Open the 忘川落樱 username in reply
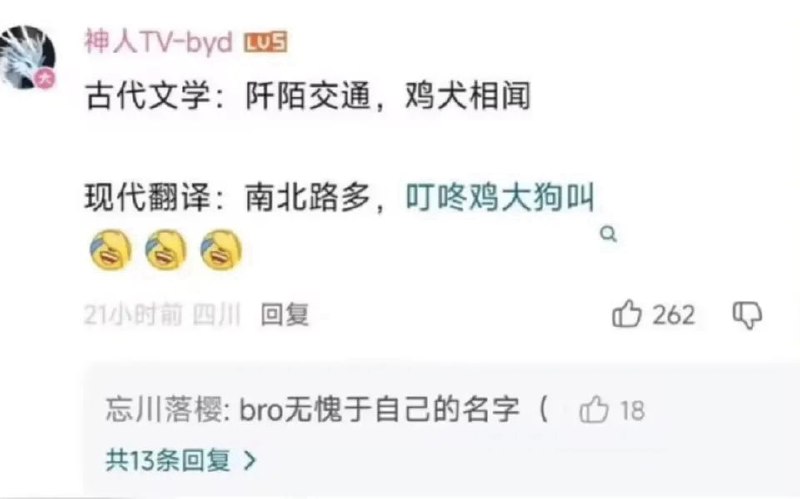 tap(164, 410)
